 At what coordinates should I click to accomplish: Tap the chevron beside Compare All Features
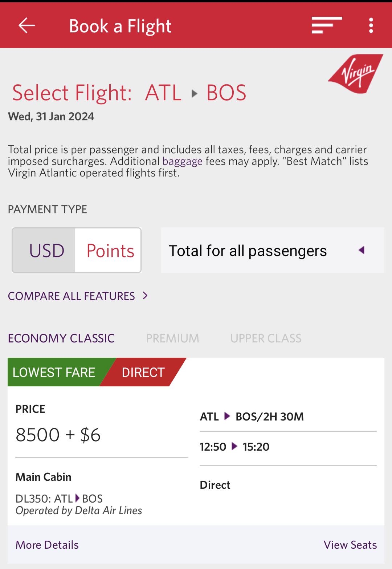pyautogui.click(x=145, y=296)
